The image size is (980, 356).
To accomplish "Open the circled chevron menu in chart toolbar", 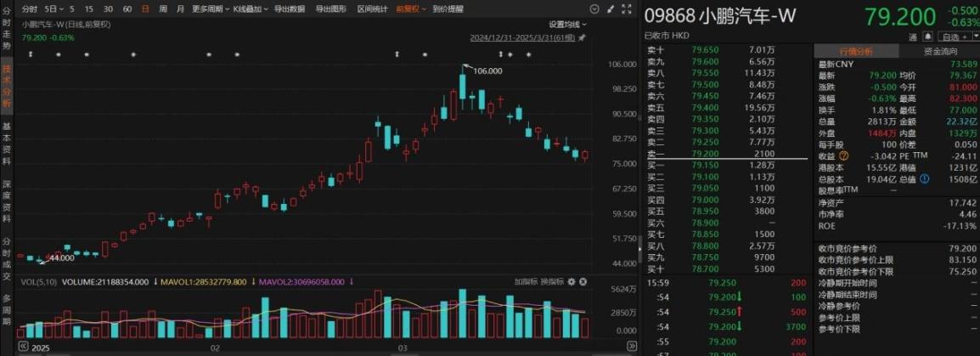I will coord(594,9).
